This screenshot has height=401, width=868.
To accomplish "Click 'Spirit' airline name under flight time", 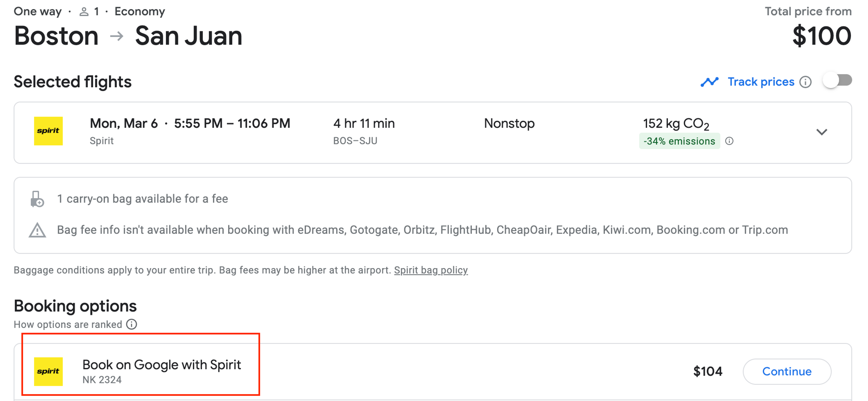I will [101, 141].
